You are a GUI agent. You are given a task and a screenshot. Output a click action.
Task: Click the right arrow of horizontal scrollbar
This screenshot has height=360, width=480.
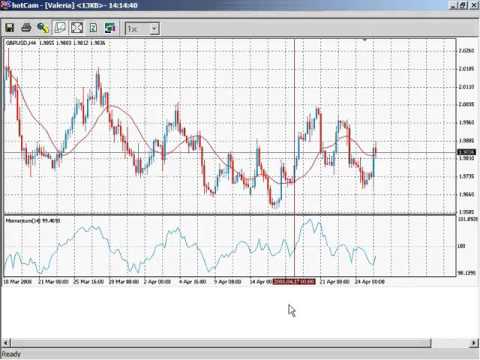coord(474,342)
